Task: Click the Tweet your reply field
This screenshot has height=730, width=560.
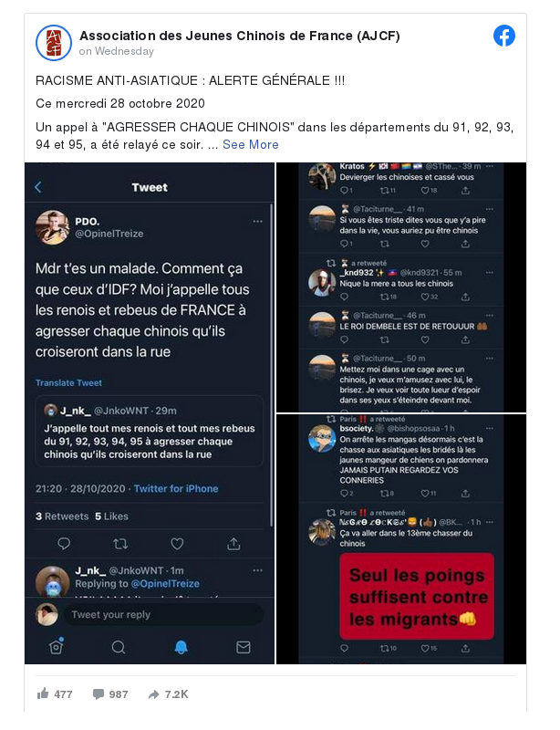Action: point(163,614)
